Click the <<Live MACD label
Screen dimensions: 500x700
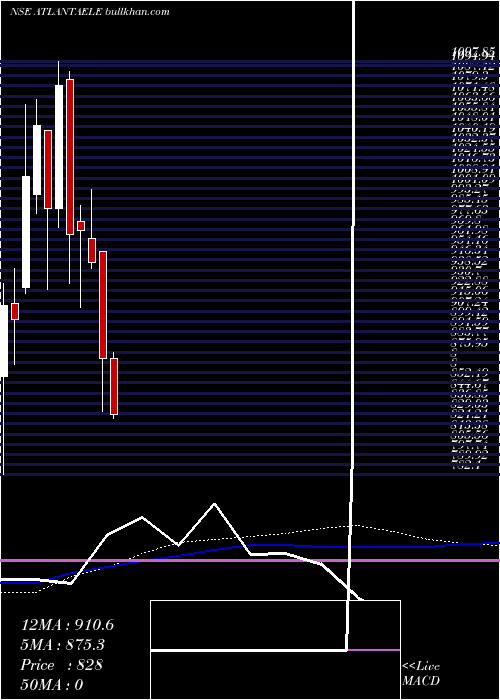(x=421, y=674)
